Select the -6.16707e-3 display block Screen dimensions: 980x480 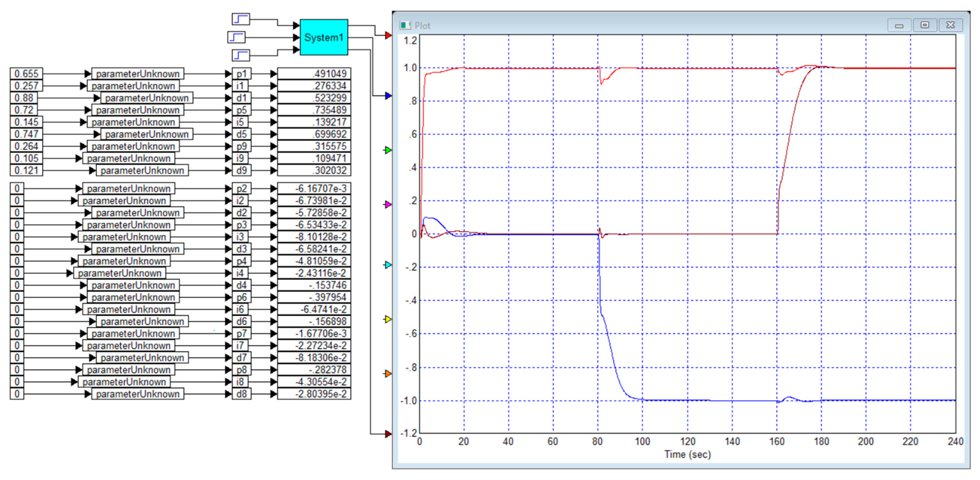(314, 189)
